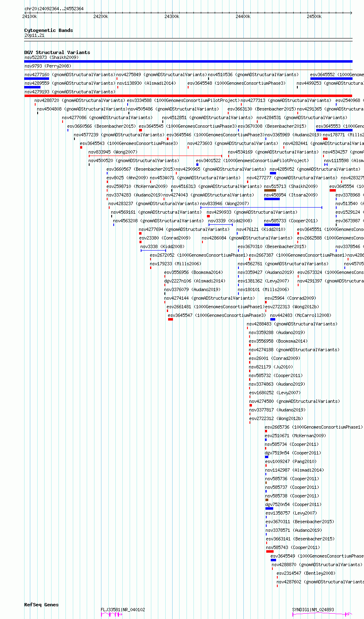Open the nsv9793 (Perry2008) variant label
This screenshot has height=619, width=364.
click(x=47, y=66)
